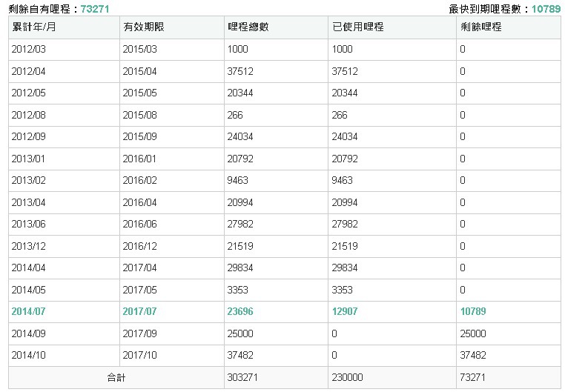Click remaining mileage 25000 in 2014/09 row

[x=473, y=333]
